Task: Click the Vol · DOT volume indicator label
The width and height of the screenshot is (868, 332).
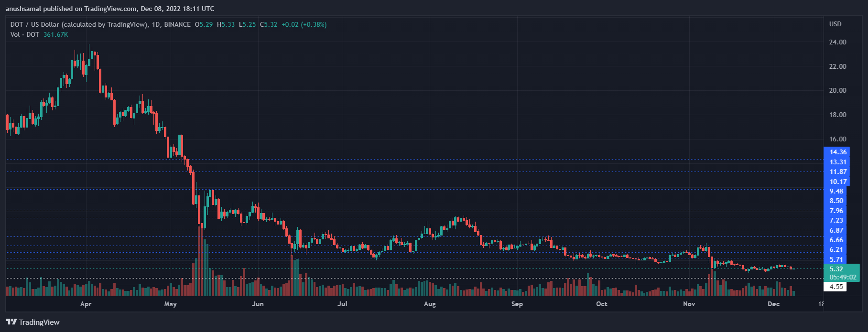Action: click(x=25, y=34)
